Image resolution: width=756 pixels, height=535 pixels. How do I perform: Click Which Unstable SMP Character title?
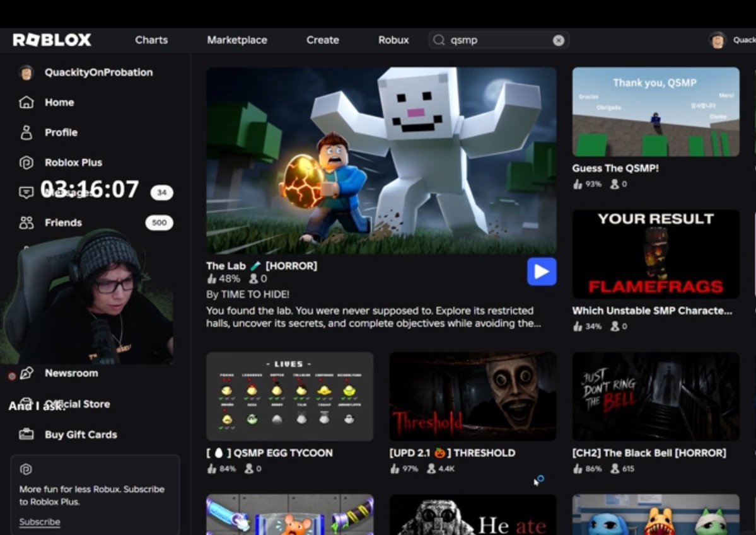click(653, 311)
